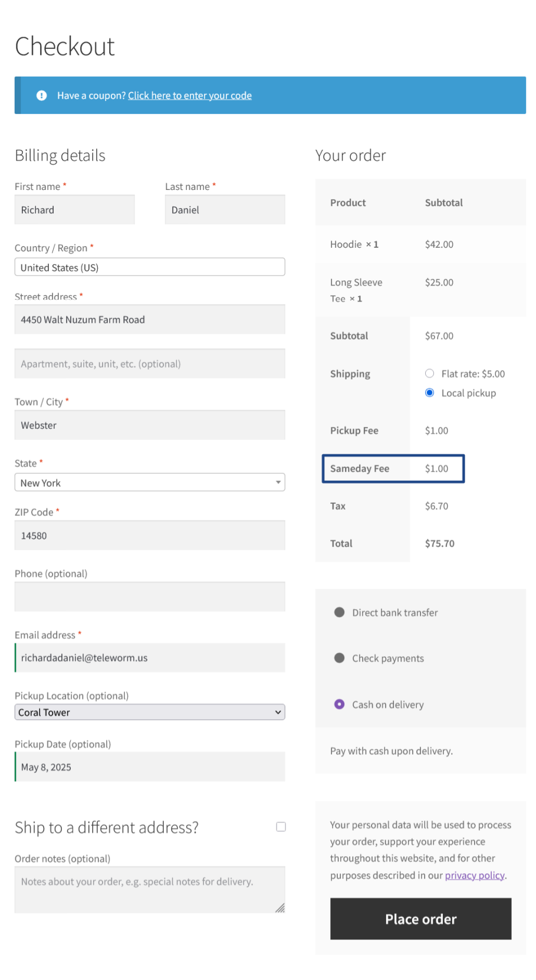Open the State dropdown showing New York

point(150,483)
